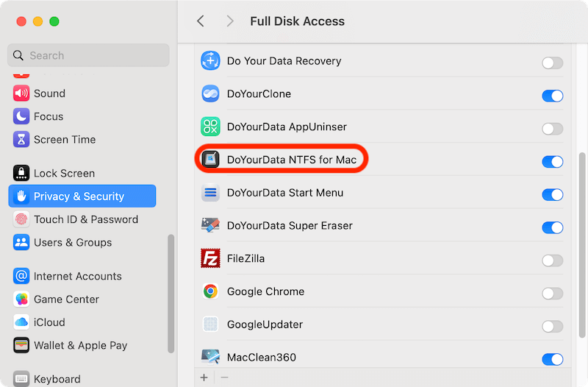Screen dimensions: 588x387
Task: Turn off DoYourData NTFS for Mac toggle
Action: [x=553, y=162]
